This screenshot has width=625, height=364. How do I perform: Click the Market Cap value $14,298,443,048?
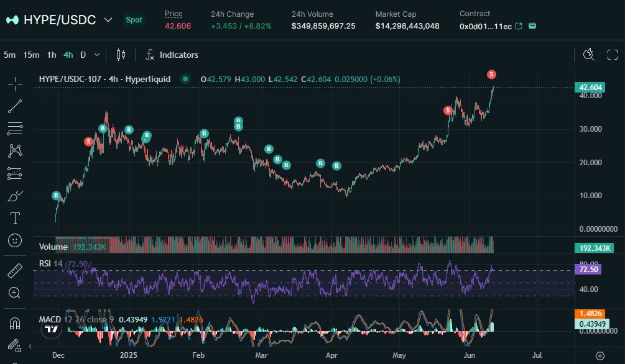click(x=407, y=26)
